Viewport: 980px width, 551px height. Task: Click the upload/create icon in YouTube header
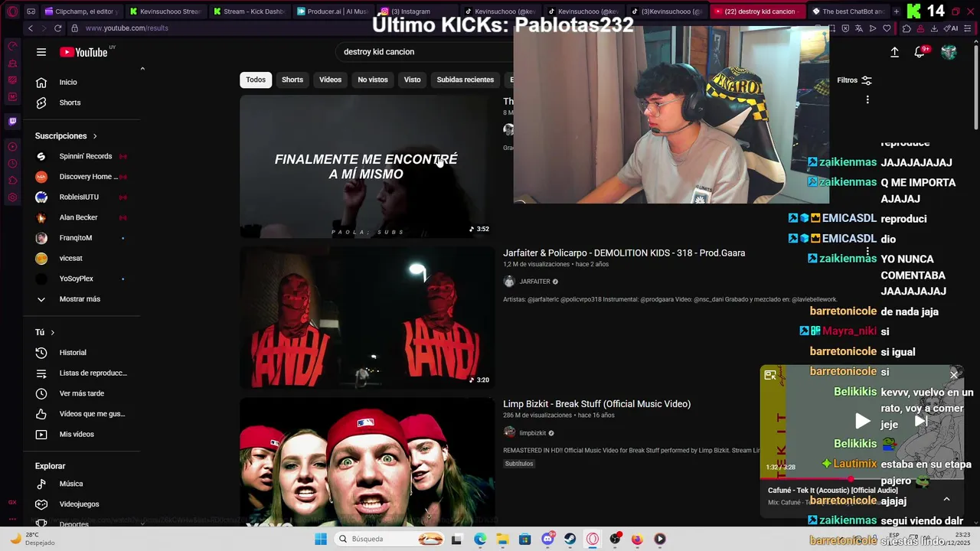[x=894, y=52]
